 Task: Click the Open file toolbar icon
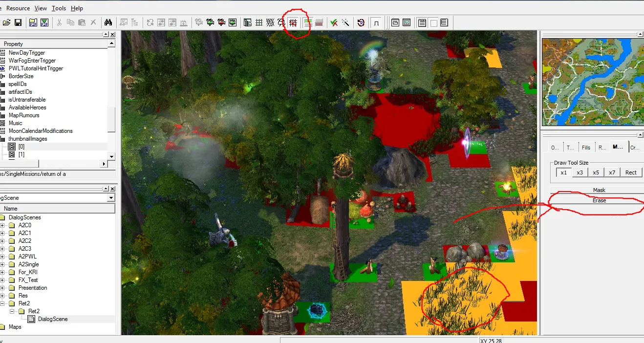point(7,22)
